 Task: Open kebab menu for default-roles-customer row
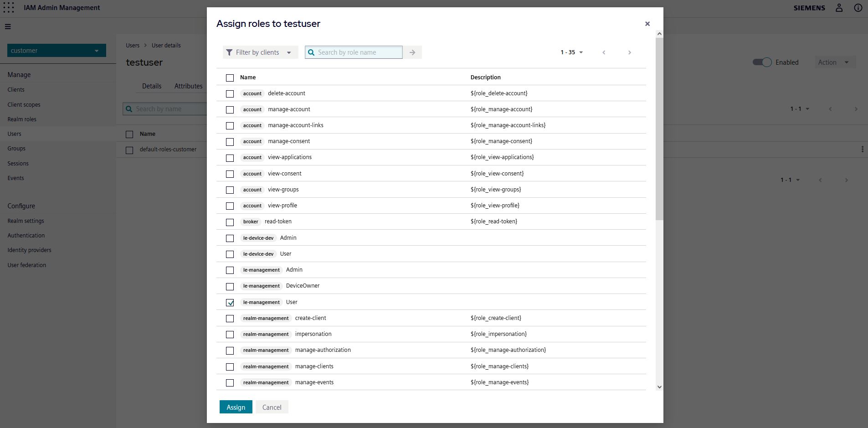(862, 150)
